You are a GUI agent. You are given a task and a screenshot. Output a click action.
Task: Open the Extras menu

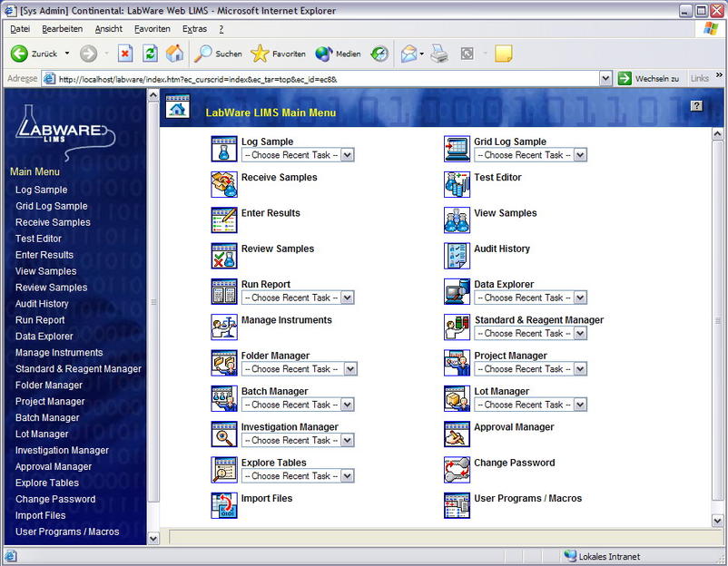(194, 29)
